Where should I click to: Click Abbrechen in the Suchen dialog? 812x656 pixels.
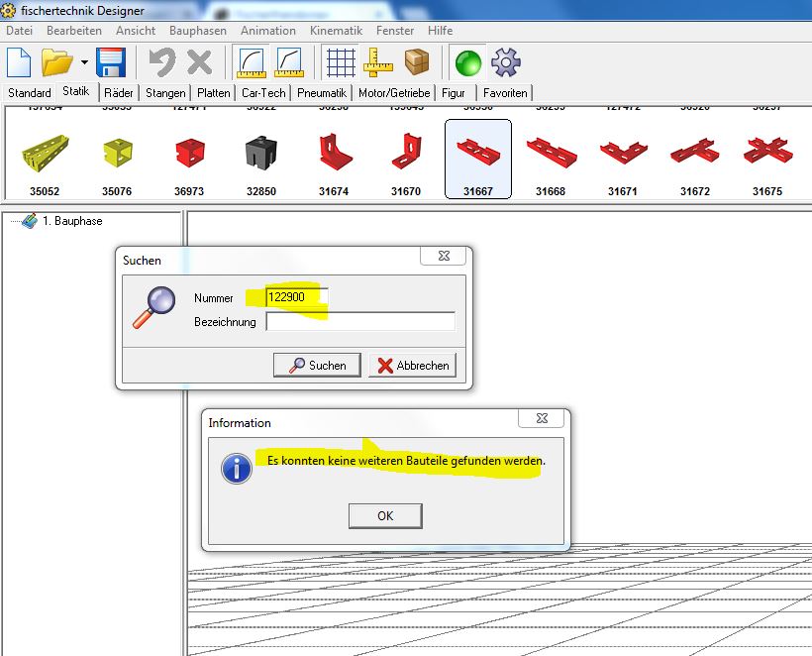pos(413,365)
